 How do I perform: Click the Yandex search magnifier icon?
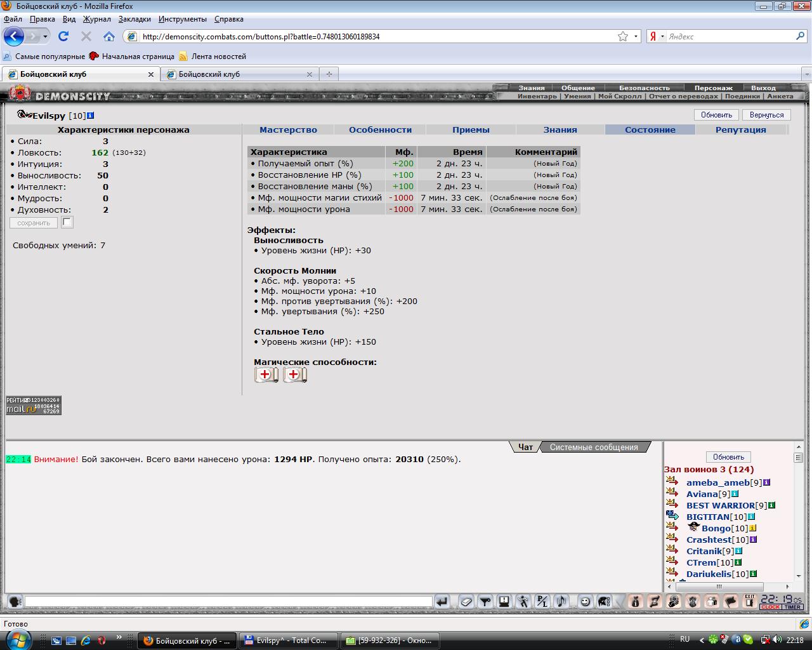pos(801,36)
